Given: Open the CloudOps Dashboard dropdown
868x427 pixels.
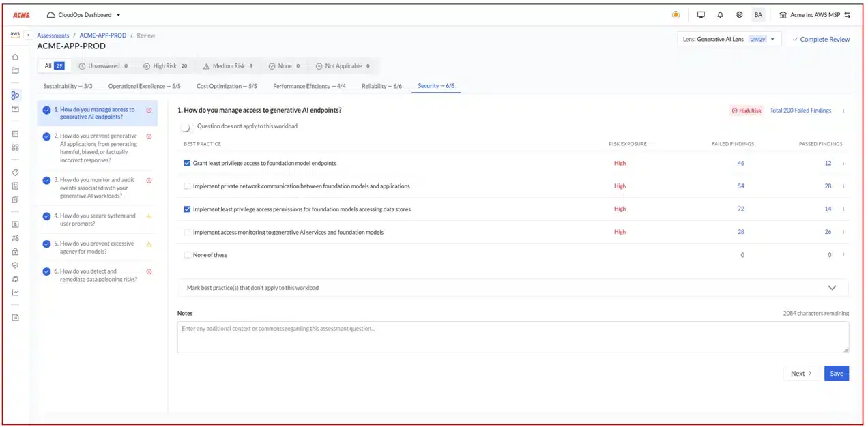Looking at the screenshot, I should coord(84,15).
